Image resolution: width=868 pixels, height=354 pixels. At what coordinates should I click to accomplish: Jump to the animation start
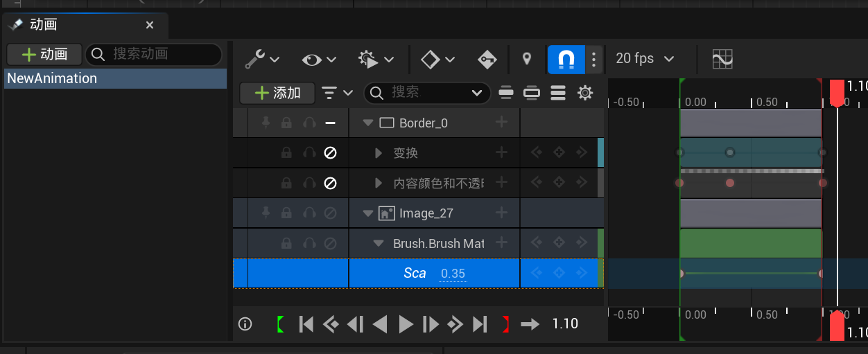click(x=306, y=324)
